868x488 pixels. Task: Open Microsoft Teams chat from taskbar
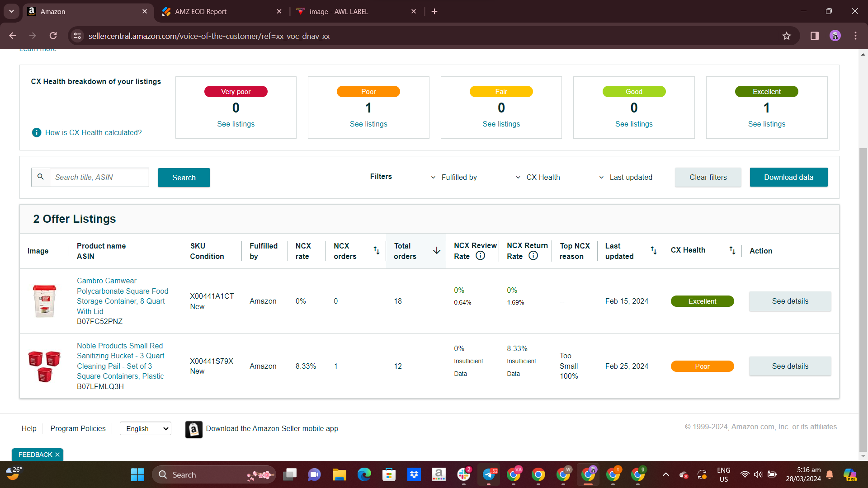tap(314, 474)
